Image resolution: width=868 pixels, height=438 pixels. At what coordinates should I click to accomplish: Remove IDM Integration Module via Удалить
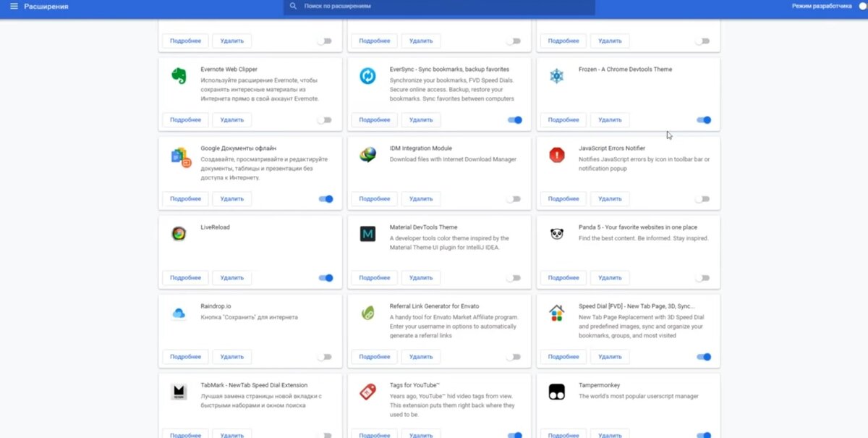click(421, 199)
